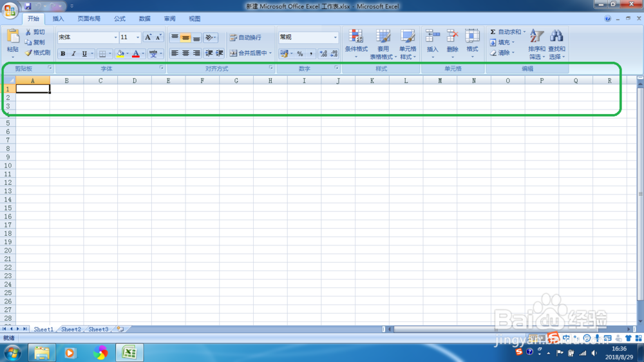Screen dimensions: 644x362
Task: Select column C header
Action: point(100,81)
